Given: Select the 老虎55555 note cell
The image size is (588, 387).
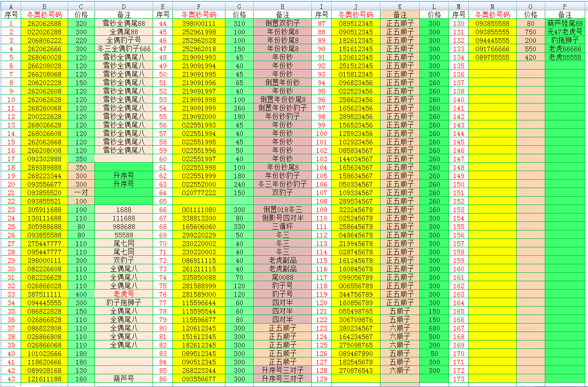Looking at the screenshot, I should coord(565,57).
